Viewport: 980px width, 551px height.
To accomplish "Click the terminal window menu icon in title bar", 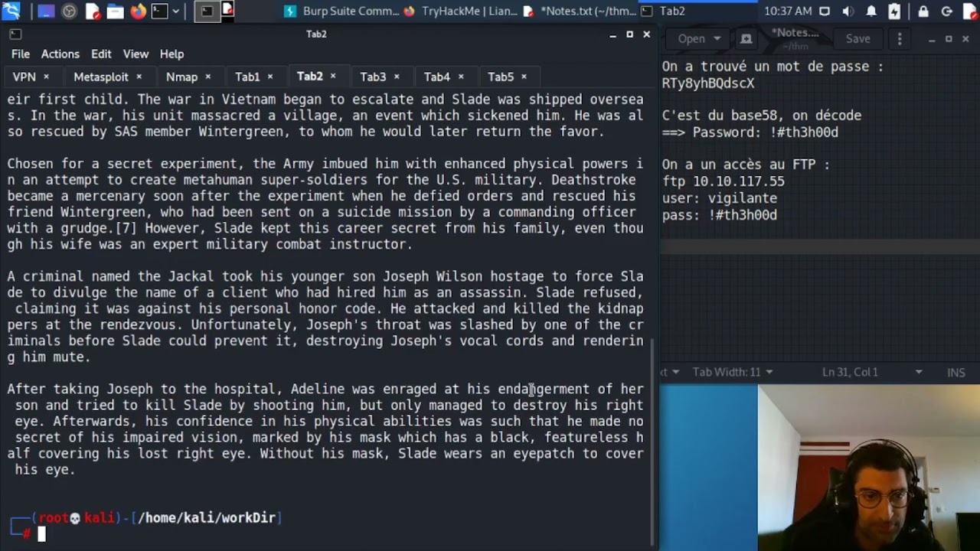I will 15,34.
